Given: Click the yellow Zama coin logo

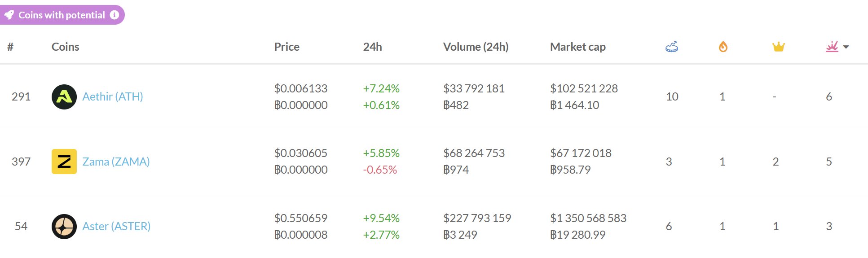Looking at the screenshot, I should (64, 162).
